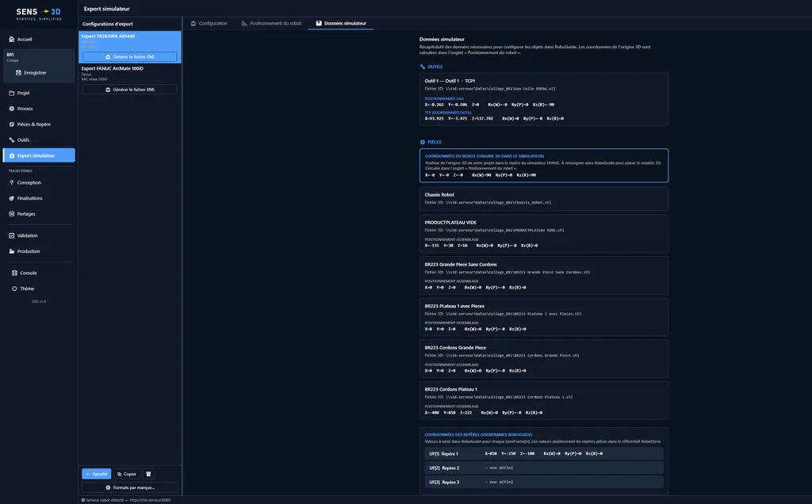Click the Production factory icon
This screenshot has width=812, height=504.
12,251
